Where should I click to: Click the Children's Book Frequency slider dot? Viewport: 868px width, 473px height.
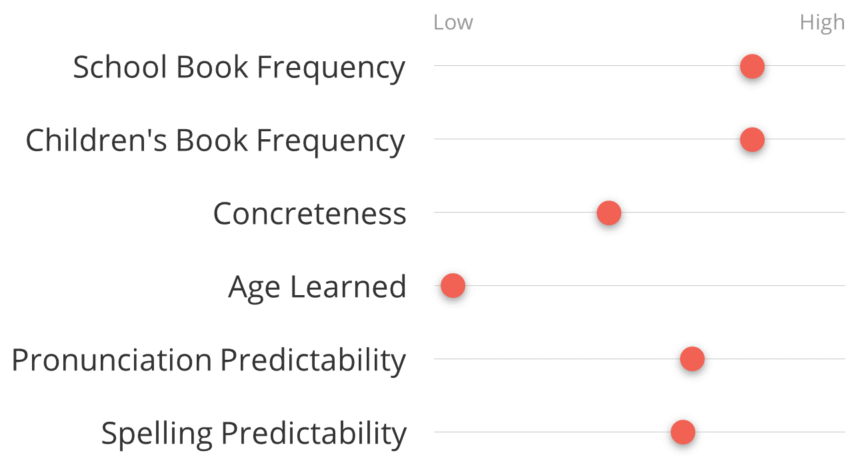(x=752, y=140)
